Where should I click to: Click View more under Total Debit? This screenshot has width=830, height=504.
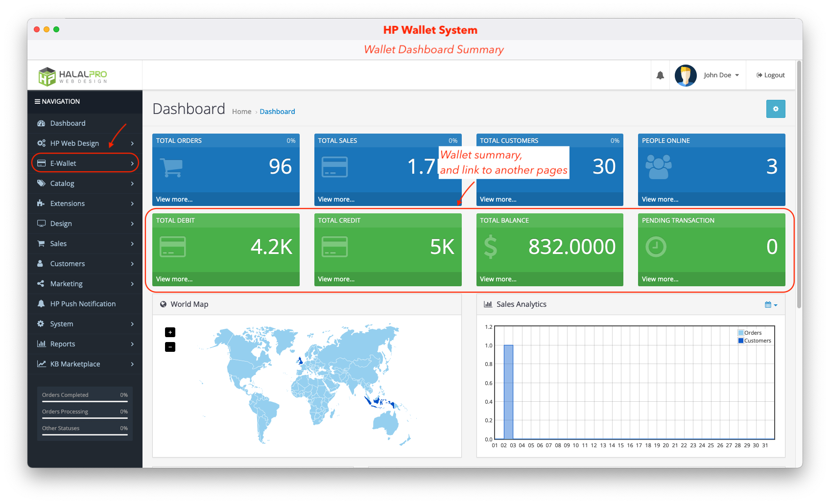[x=174, y=279]
